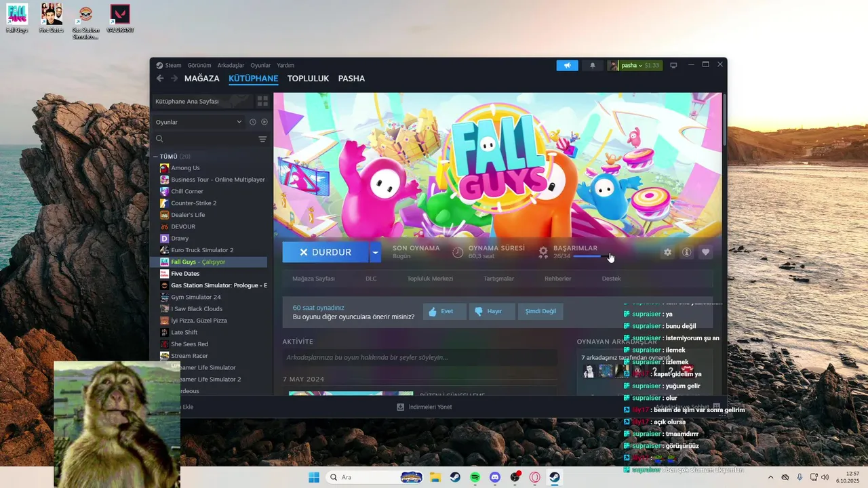Viewport: 868px width, 488px height.
Task: Open Discord from the taskbar
Action: pyautogui.click(x=495, y=477)
